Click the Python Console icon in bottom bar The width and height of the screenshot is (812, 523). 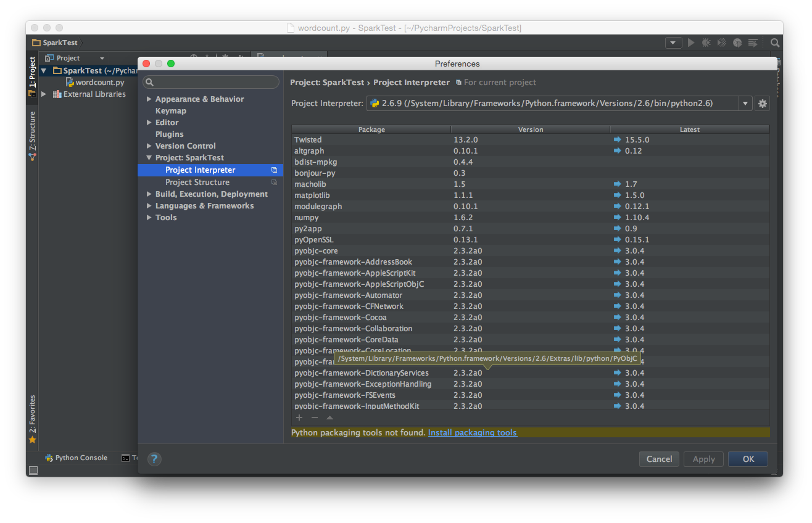tap(49, 458)
